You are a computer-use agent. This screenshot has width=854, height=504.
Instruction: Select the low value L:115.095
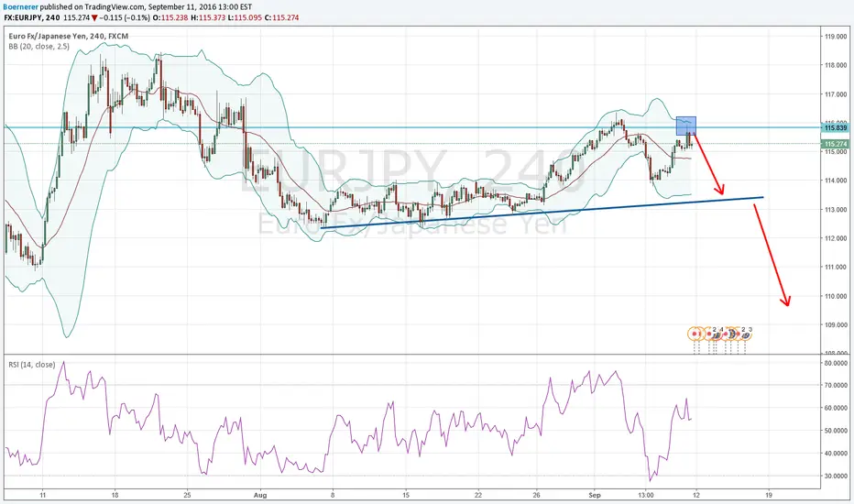[245, 17]
